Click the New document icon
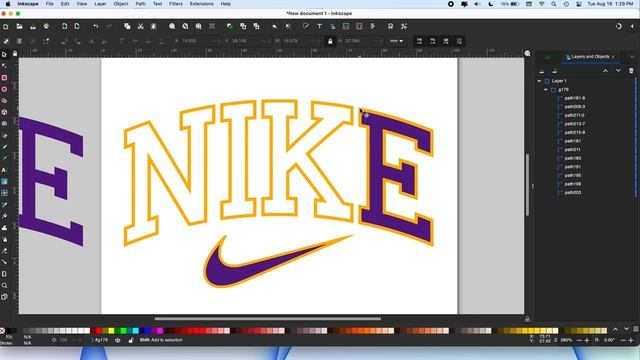The image size is (640, 360). pyautogui.click(x=6, y=27)
